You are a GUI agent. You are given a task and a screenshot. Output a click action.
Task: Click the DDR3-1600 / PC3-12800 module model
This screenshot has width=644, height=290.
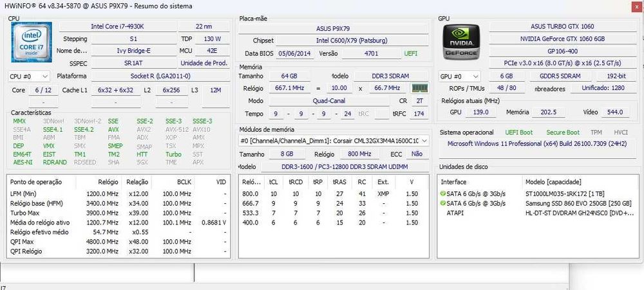click(345, 167)
